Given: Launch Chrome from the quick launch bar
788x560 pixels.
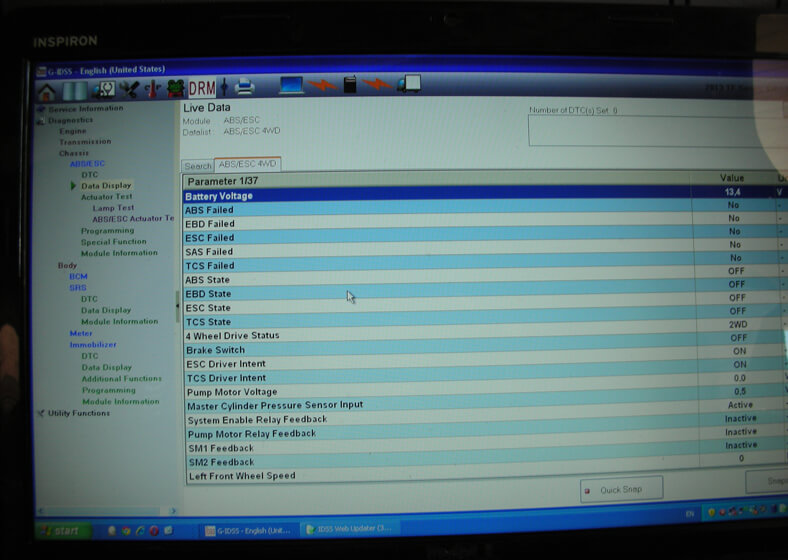Looking at the screenshot, I should 126,530.
